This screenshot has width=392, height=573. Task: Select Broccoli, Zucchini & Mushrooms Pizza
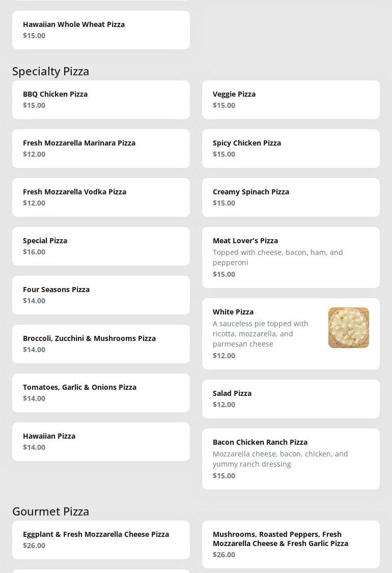(x=101, y=344)
